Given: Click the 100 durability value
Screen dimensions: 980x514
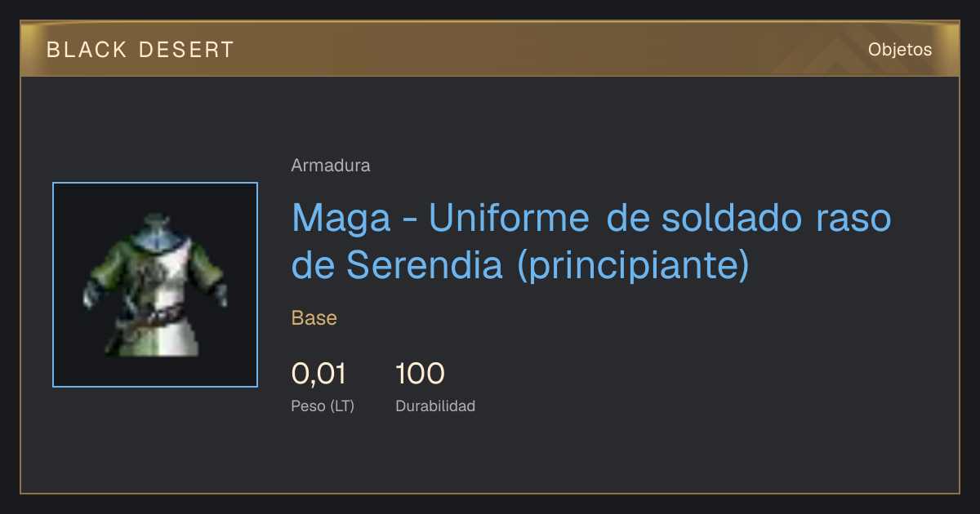Looking at the screenshot, I should coord(420,374).
